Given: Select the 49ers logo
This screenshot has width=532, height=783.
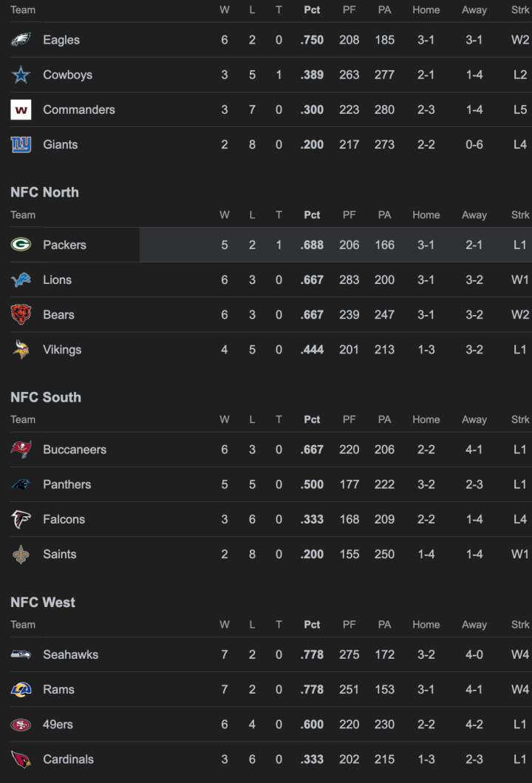Looking at the screenshot, I should pos(21,724).
